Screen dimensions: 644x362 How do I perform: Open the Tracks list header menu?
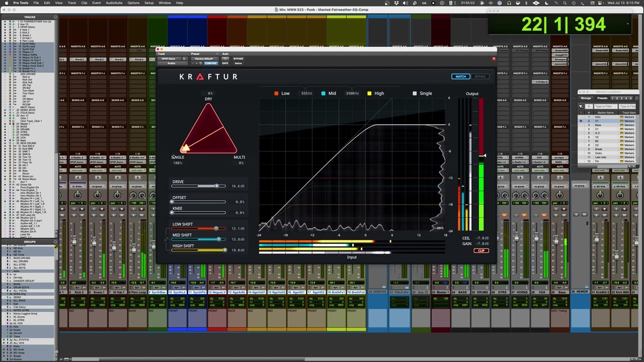pos(56,17)
